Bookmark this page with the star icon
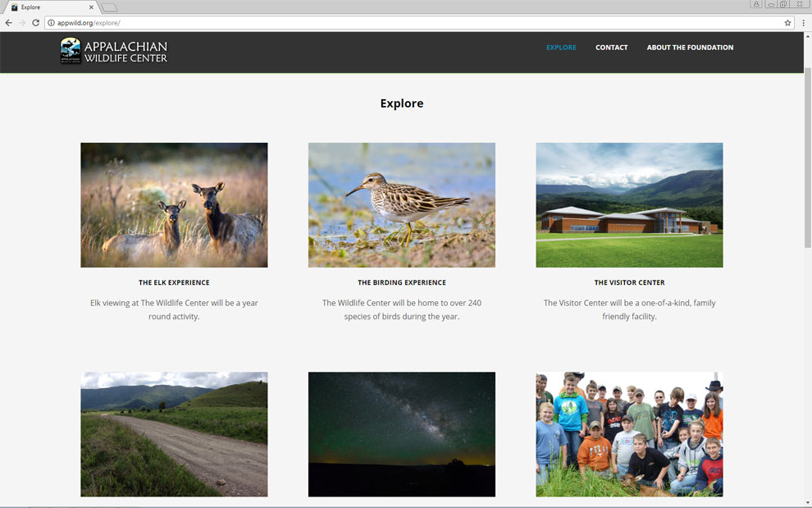812x508 pixels. (x=787, y=23)
